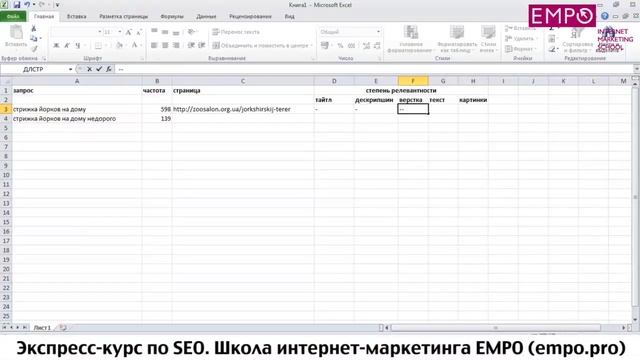Open the Данные ribbon tab
The height and width of the screenshot is (360, 640).
[206, 16]
